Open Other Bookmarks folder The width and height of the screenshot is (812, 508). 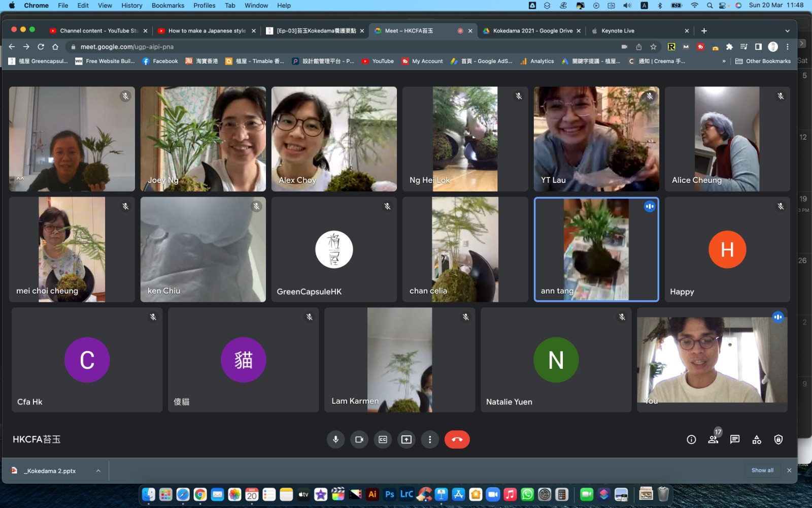[x=763, y=61]
